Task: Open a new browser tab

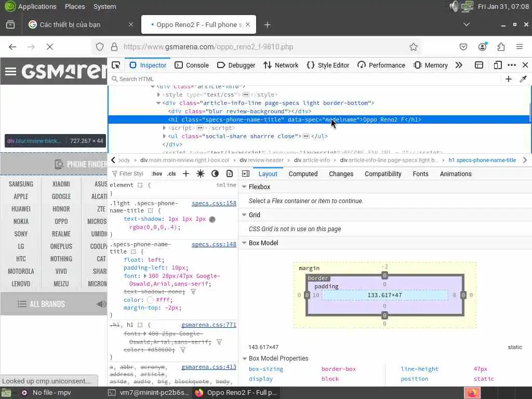Action: (x=268, y=25)
